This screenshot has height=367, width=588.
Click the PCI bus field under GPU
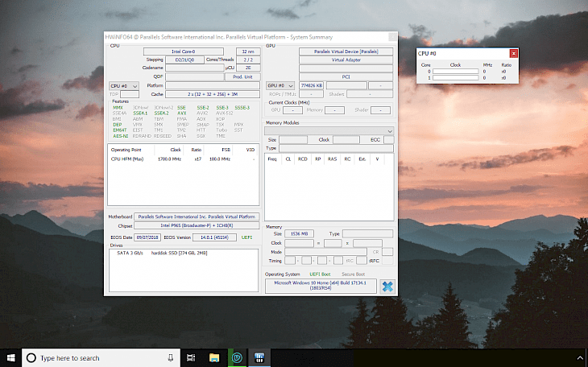[x=346, y=76]
